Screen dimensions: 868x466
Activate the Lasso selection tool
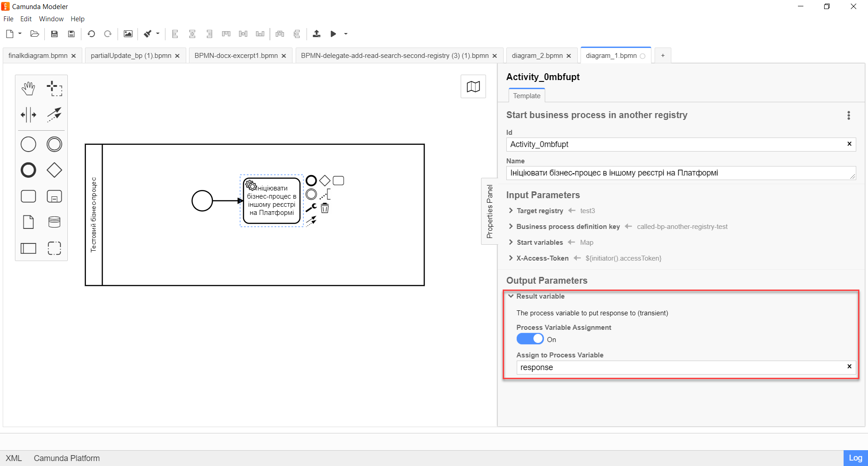54,88
